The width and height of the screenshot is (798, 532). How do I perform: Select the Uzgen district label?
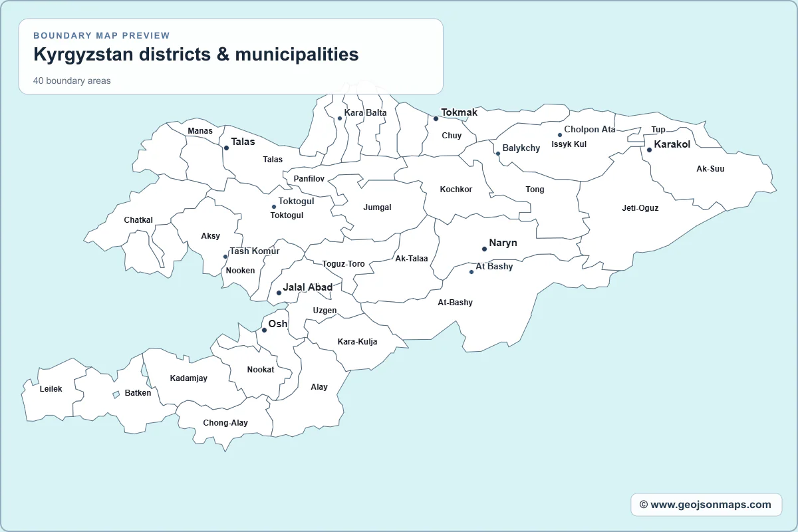click(x=325, y=311)
